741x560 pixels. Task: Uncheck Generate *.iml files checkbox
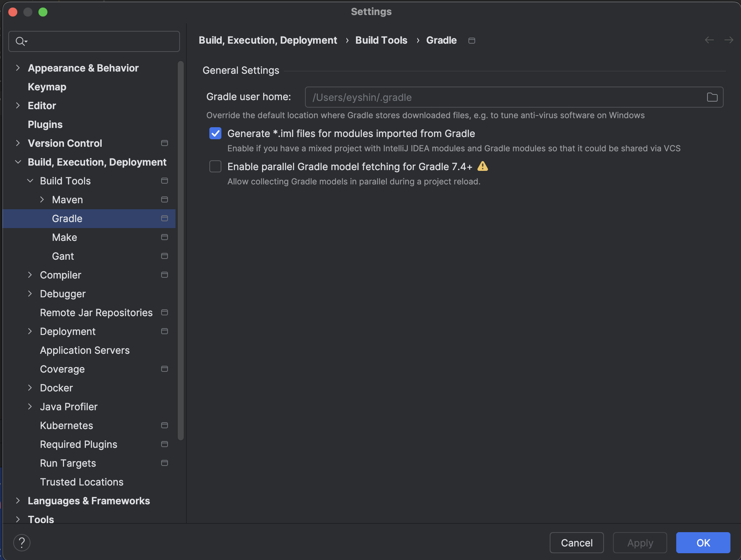coord(215,133)
